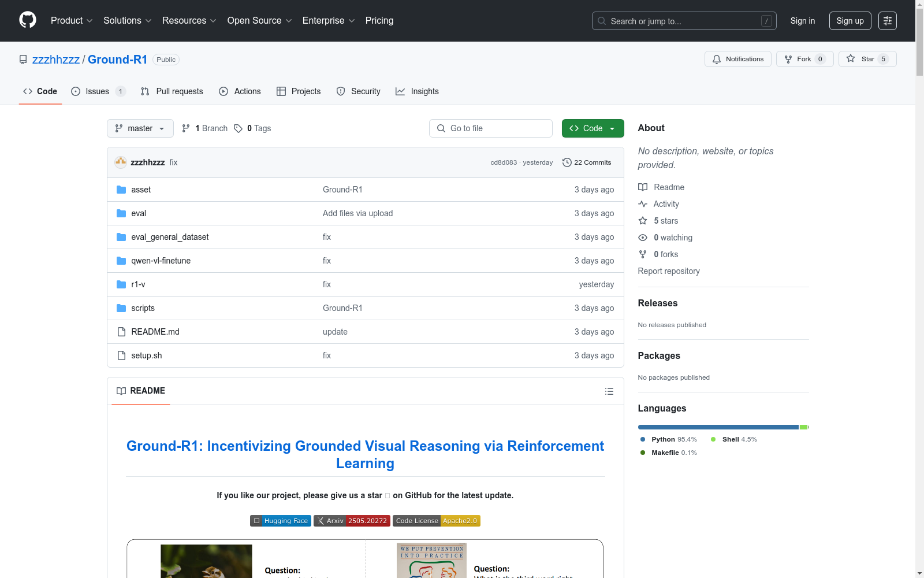Focus the Search or jump to field

click(684, 21)
